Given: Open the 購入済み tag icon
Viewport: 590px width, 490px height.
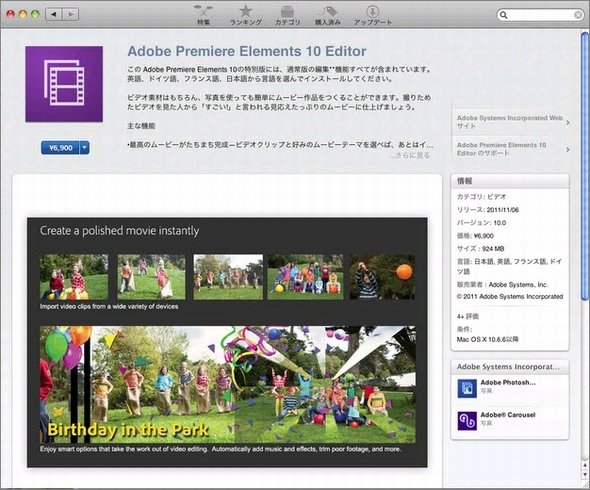Looking at the screenshot, I should tap(328, 15).
